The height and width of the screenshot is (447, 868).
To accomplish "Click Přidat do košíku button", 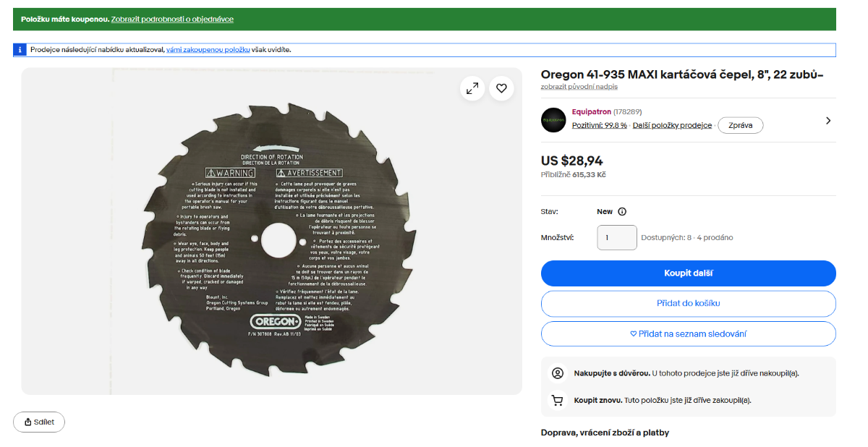I will pos(689,304).
